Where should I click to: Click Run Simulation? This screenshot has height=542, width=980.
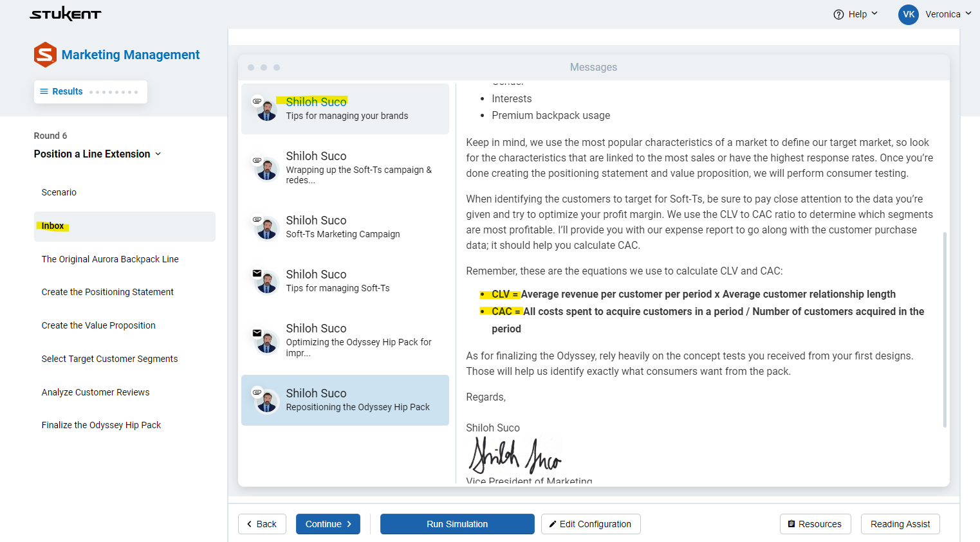click(x=458, y=524)
